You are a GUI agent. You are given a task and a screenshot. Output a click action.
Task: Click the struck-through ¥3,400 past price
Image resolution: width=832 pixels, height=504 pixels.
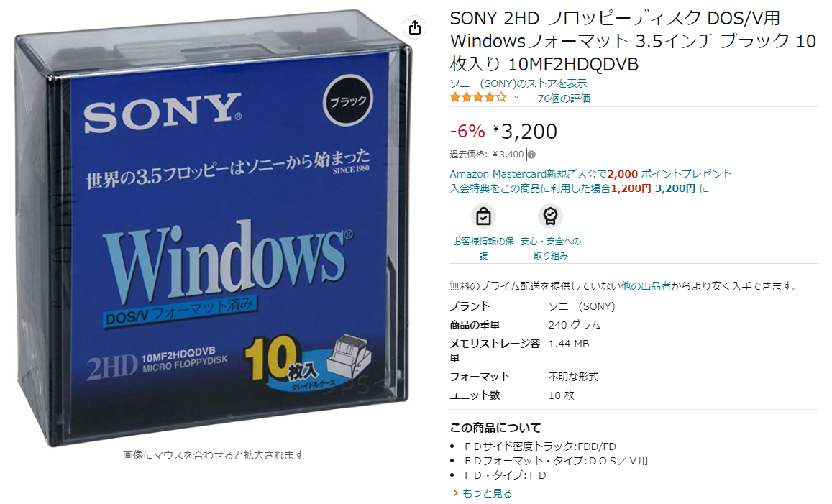[508, 155]
